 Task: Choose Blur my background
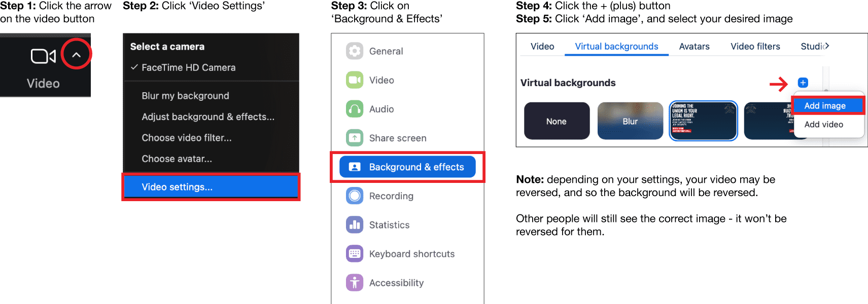click(185, 96)
